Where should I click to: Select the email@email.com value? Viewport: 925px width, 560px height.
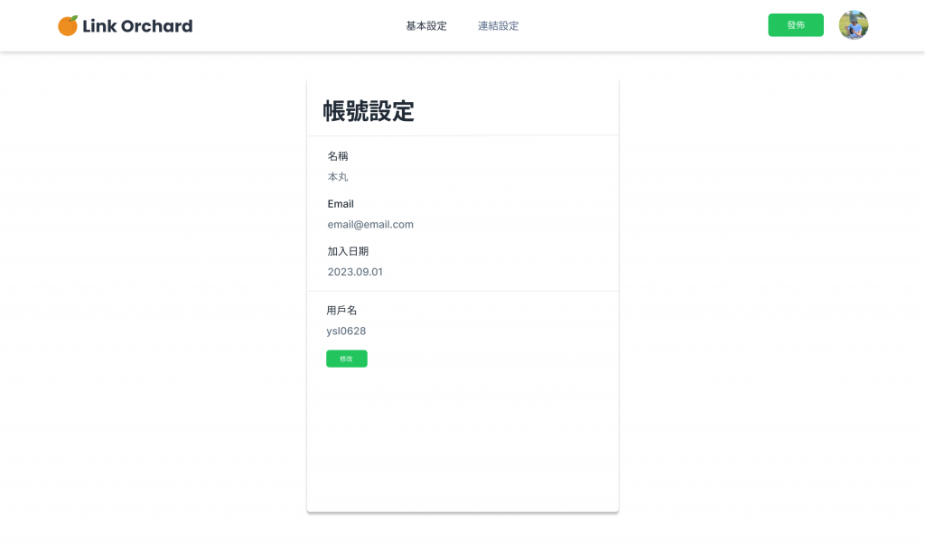(370, 224)
